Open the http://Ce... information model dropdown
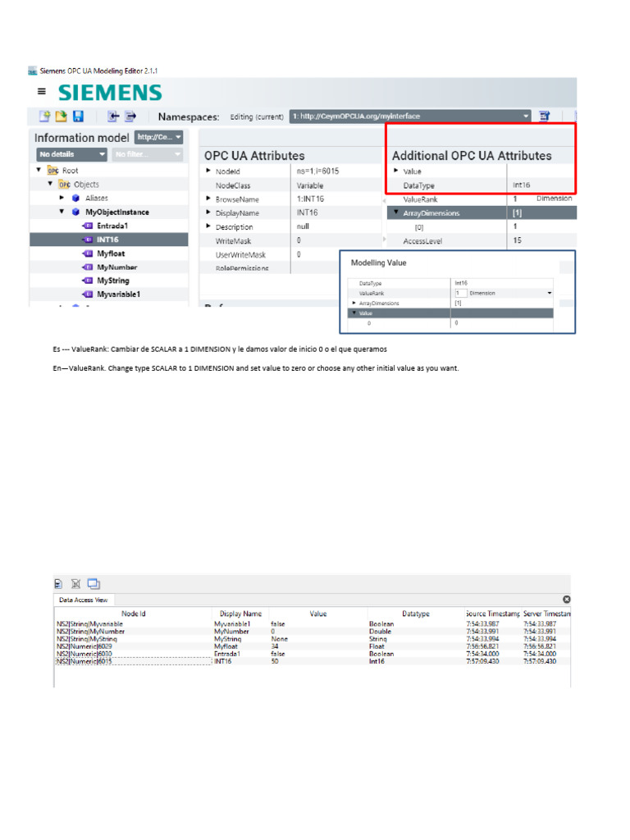The width and height of the screenshot is (630, 840). click(x=158, y=137)
